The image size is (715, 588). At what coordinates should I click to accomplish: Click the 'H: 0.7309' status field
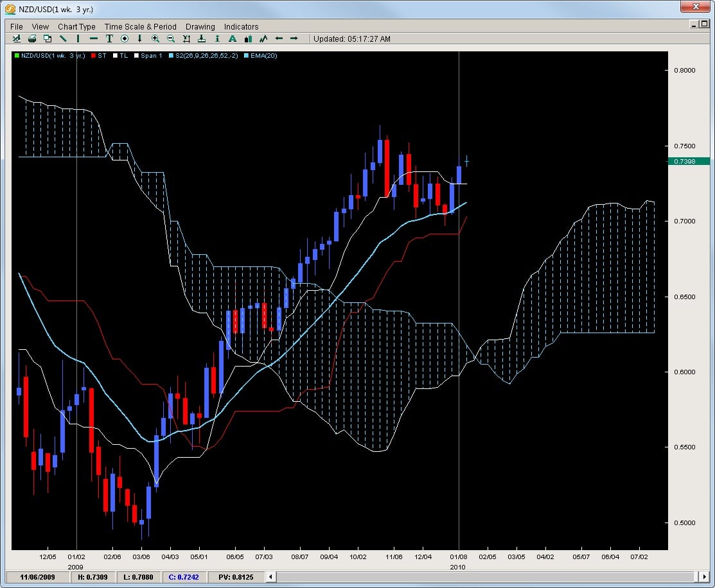click(93, 577)
